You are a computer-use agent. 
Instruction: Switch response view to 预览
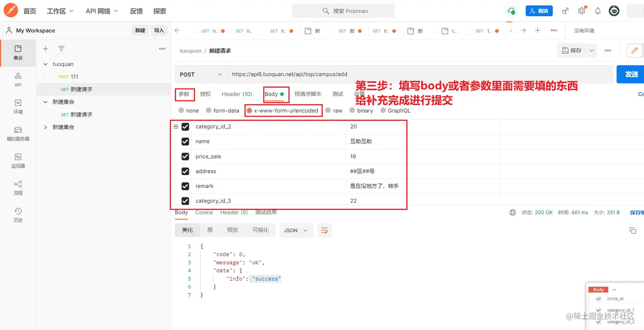(233, 230)
